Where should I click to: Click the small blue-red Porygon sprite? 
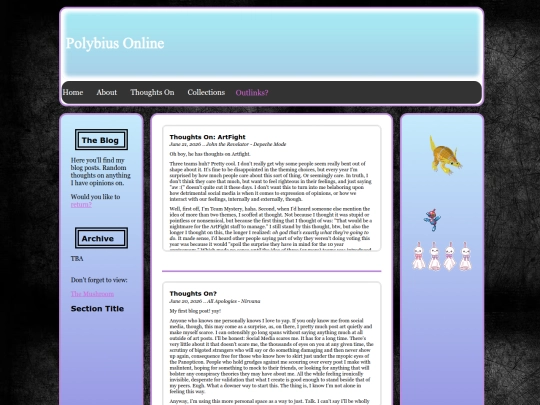[x=432, y=220]
